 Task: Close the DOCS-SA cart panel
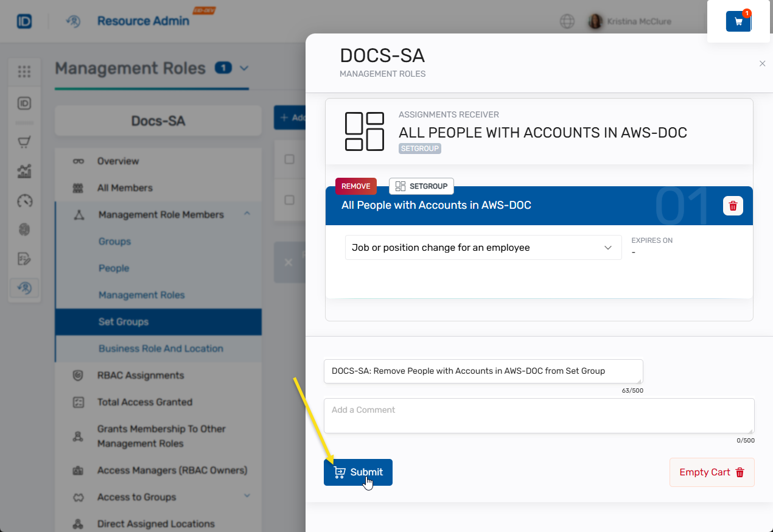pos(762,63)
